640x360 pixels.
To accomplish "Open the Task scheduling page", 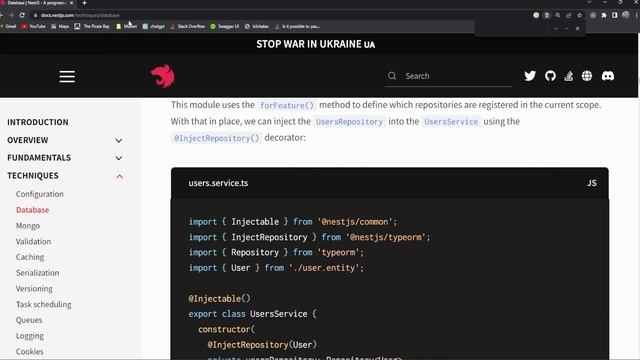I will [x=44, y=304].
